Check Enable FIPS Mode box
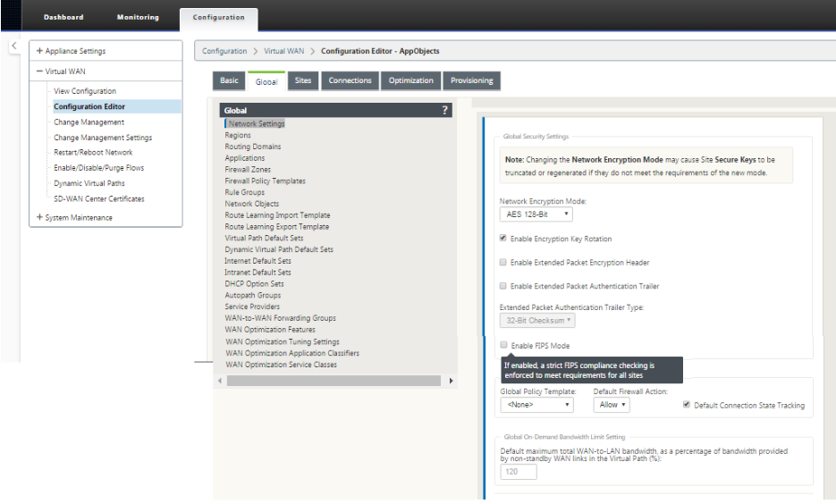The image size is (836, 504). point(504,345)
